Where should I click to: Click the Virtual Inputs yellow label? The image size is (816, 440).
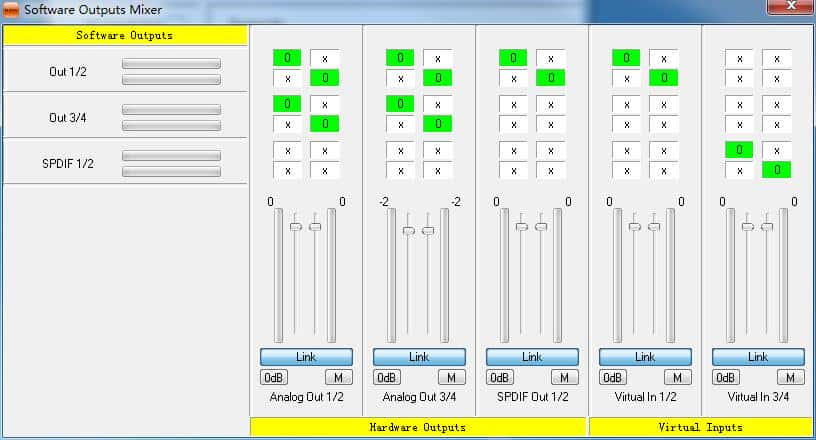tap(701, 427)
